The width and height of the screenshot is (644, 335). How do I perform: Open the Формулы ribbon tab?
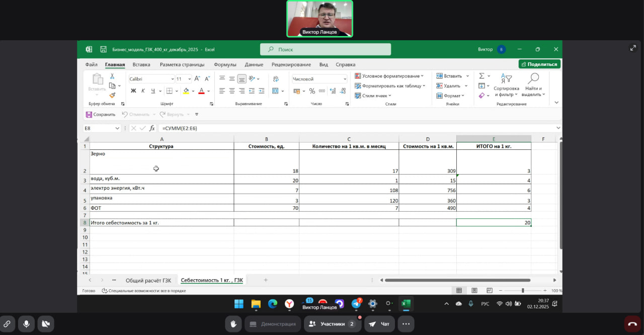tap(225, 64)
